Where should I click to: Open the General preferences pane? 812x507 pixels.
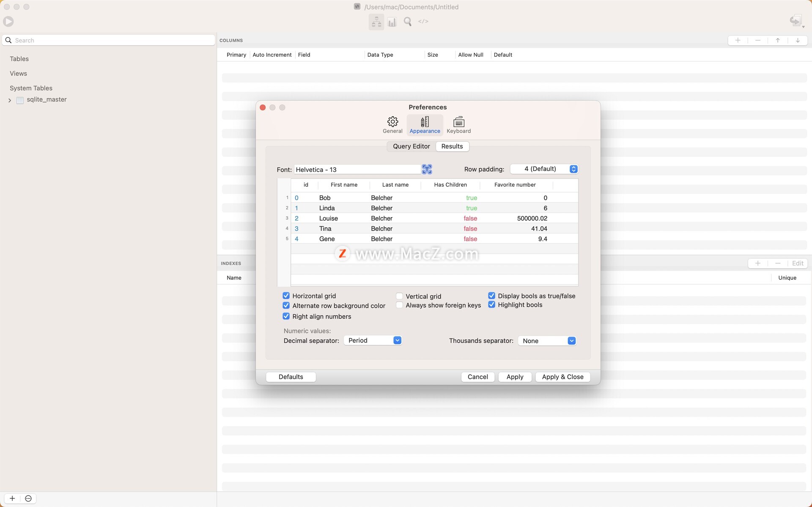pos(392,125)
